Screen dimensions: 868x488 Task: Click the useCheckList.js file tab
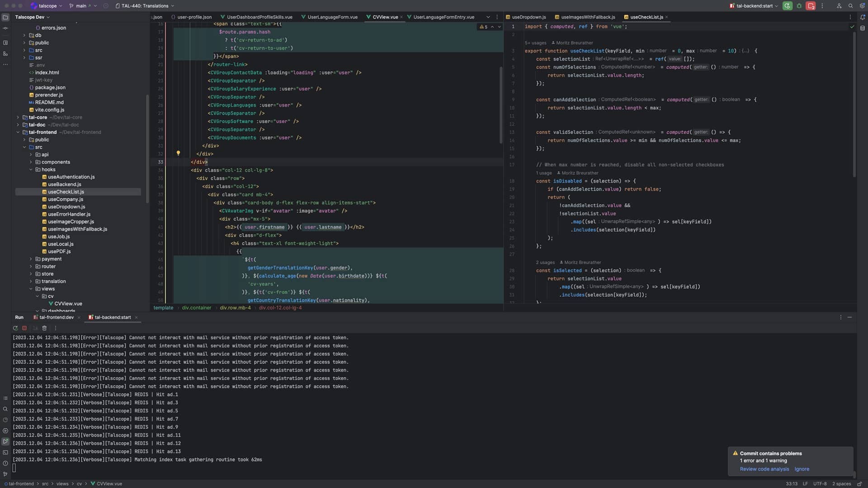pos(646,17)
